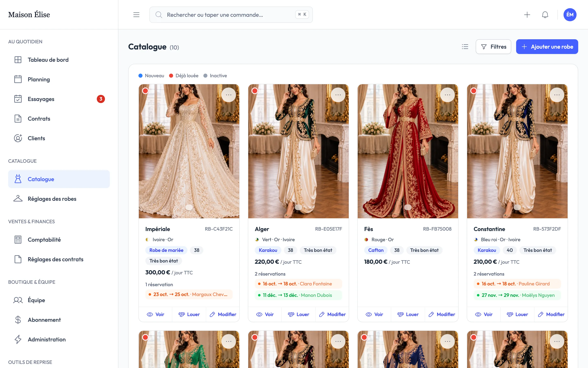Viewport: 588px width, 368px height.
Task: Select Réglages des robes menu item
Action: [x=59, y=199]
